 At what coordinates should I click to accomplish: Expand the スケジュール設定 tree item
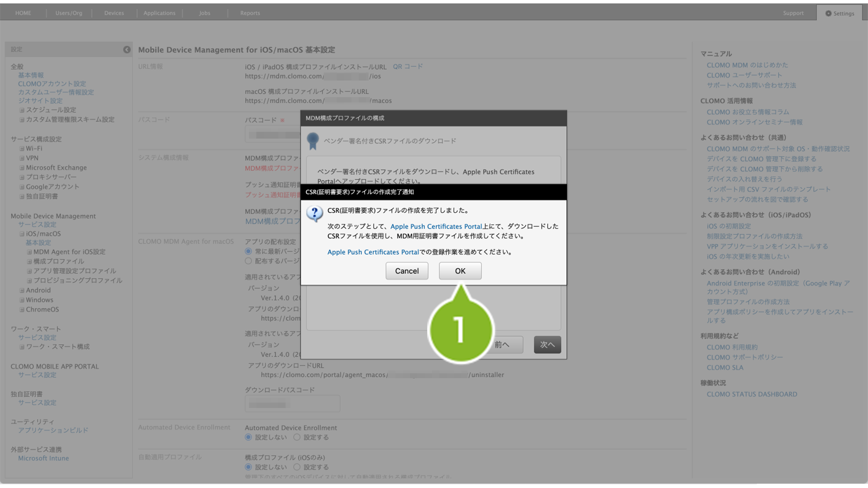pyautogui.click(x=22, y=110)
